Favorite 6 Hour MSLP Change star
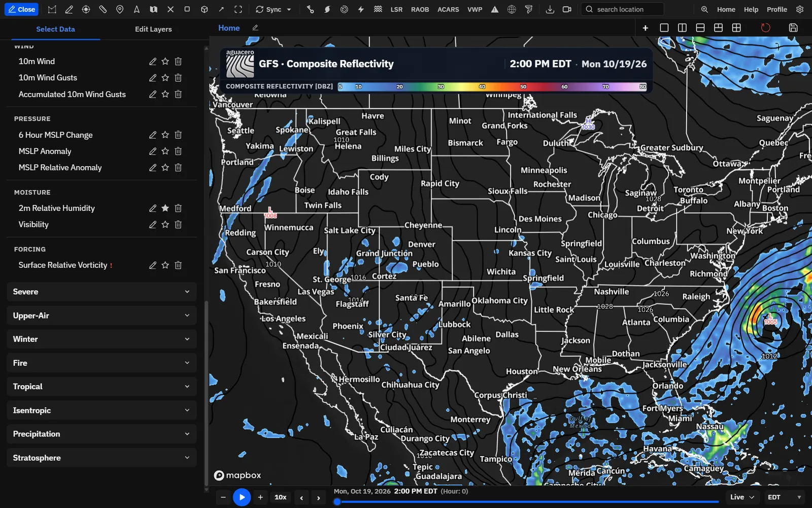Viewport: 812px width, 508px height. coord(165,135)
